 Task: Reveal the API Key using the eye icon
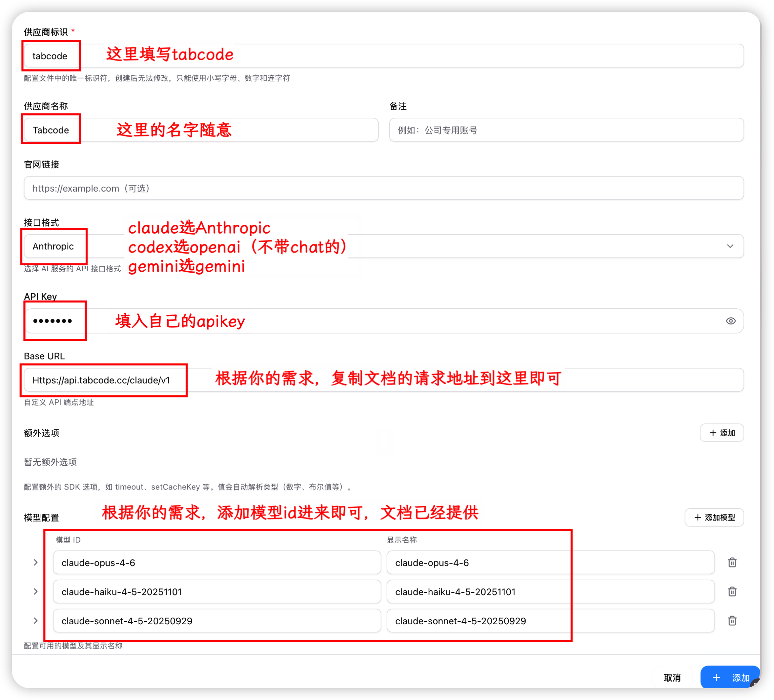point(731,321)
